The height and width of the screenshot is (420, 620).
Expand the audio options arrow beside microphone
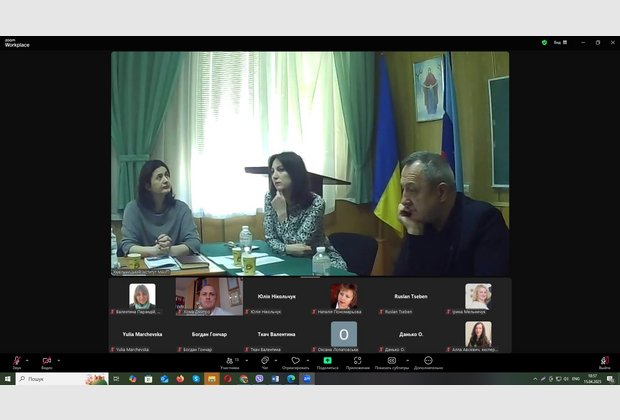tap(28, 359)
